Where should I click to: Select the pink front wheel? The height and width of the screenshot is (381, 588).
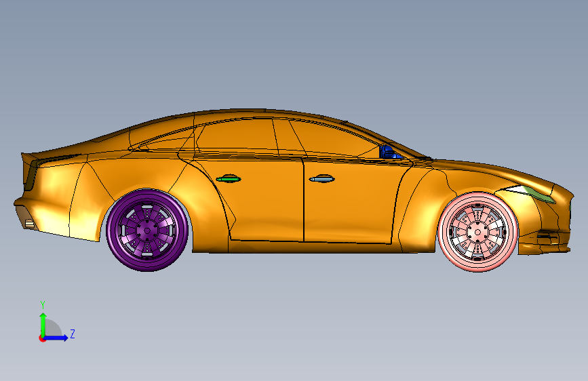point(477,232)
